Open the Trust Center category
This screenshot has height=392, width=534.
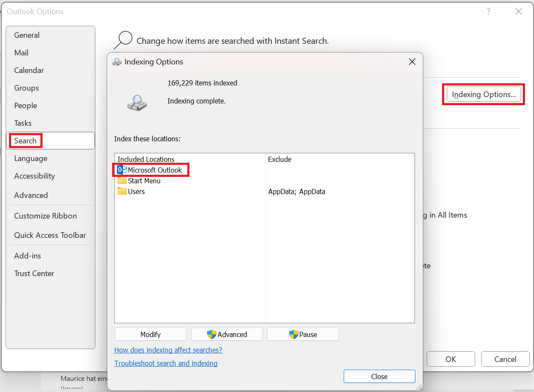[50, 273]
